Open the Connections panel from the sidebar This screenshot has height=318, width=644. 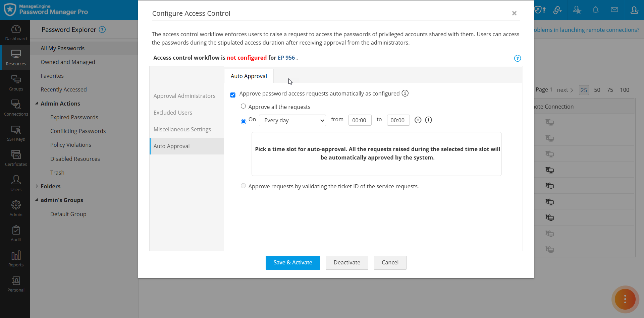pos(15,107)
